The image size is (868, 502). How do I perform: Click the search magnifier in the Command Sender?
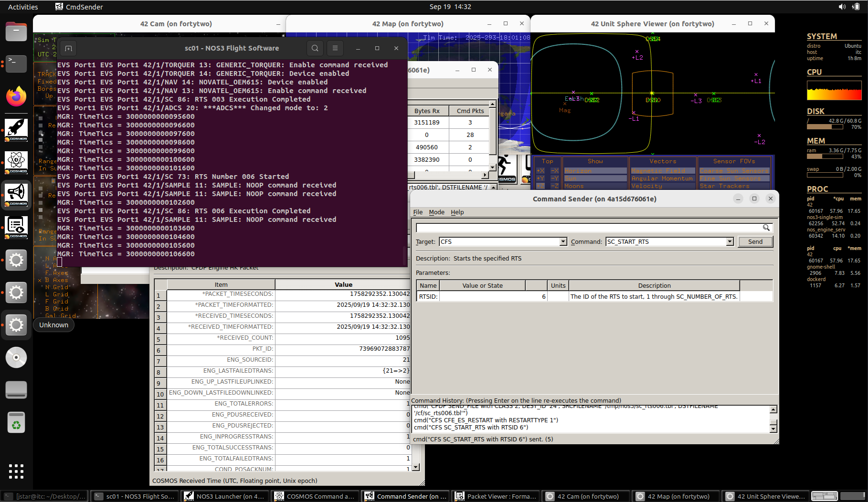click(766, 228)
